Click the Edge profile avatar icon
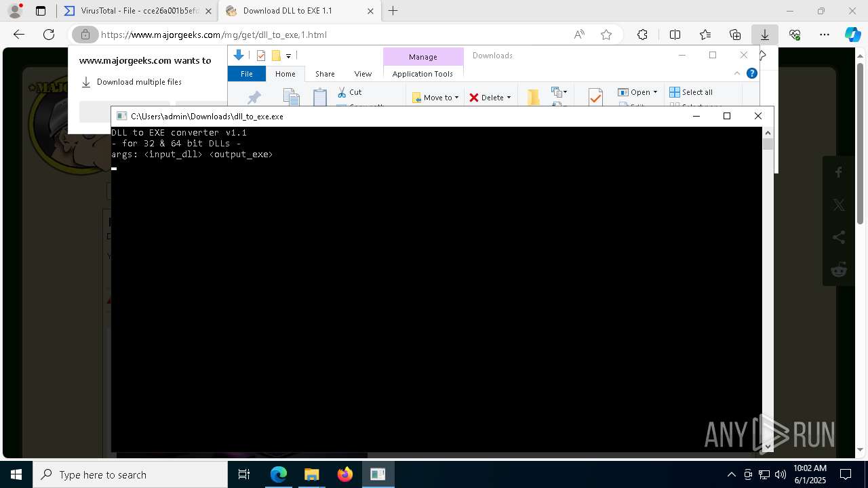The height and width of the screenshot is (488, 868). click(14, 11)
